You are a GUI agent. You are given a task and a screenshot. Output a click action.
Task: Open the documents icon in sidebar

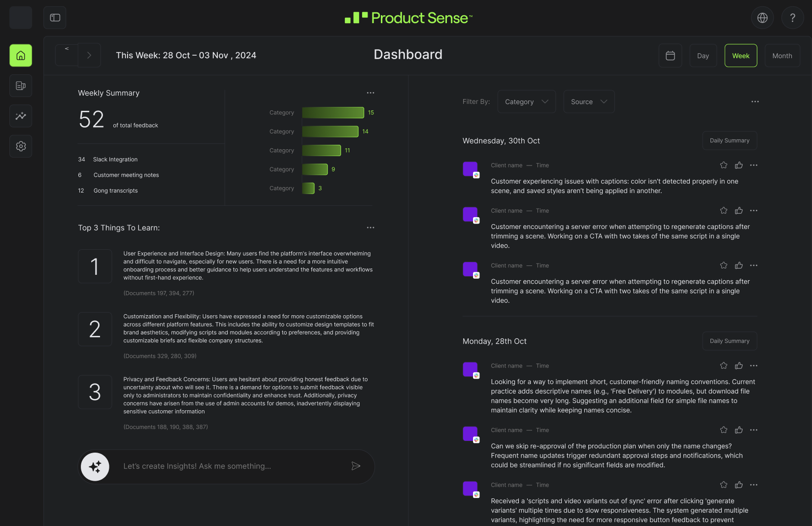[x=21, y=86]
